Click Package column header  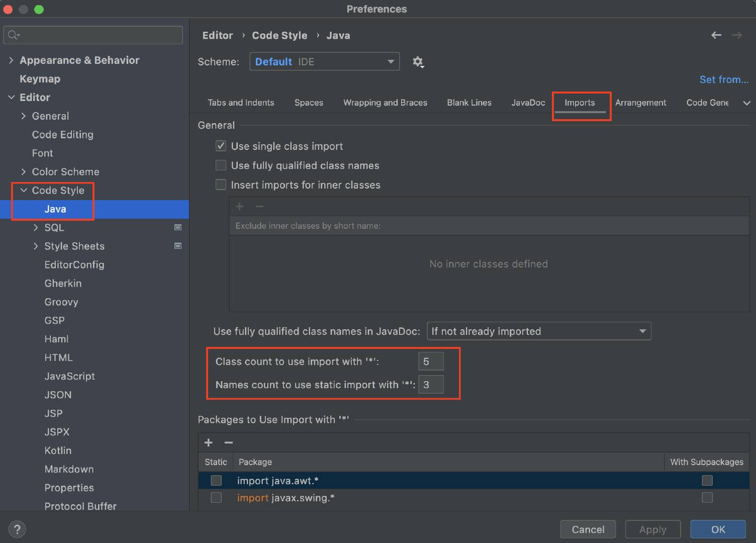click(x=448, y=462)
